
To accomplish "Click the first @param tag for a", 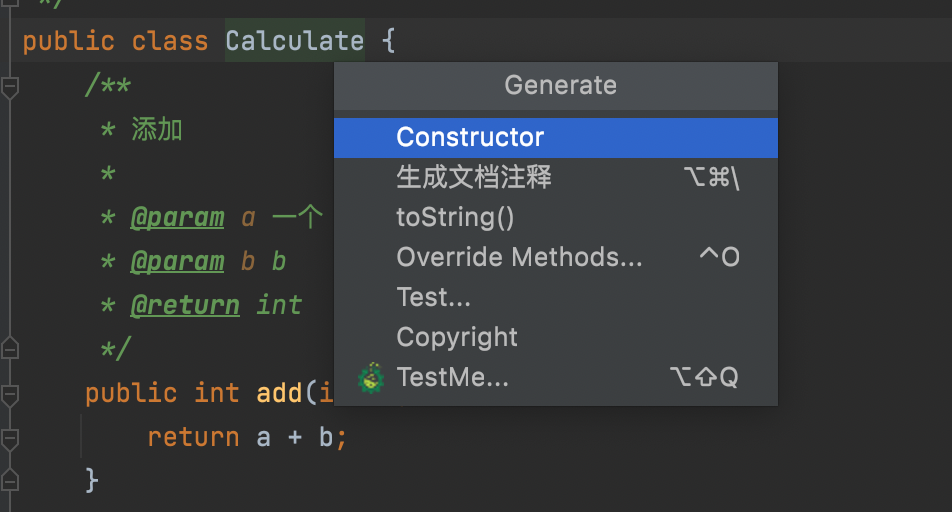I will coord(177,218).
